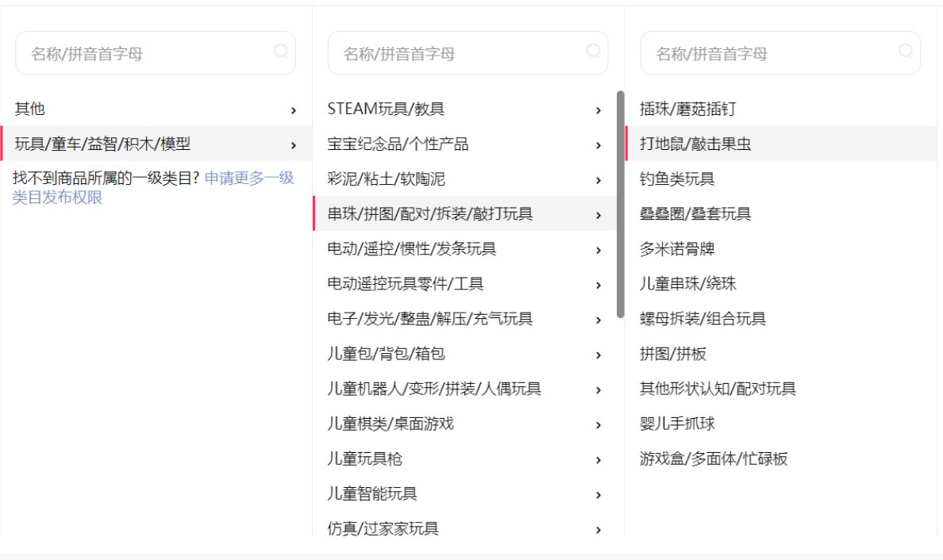Click the search icon in the first column
This screenshot has width=943, height=560.
(x=281, y=52)
